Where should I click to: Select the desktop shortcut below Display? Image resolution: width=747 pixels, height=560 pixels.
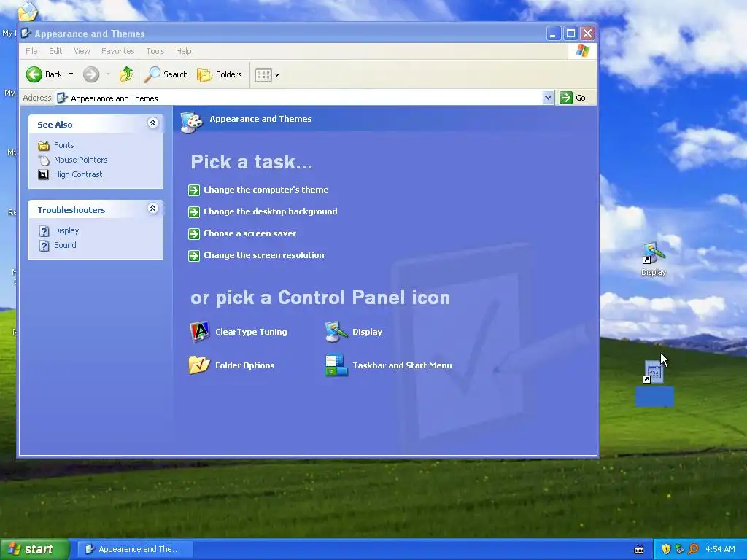click(654, 382)
